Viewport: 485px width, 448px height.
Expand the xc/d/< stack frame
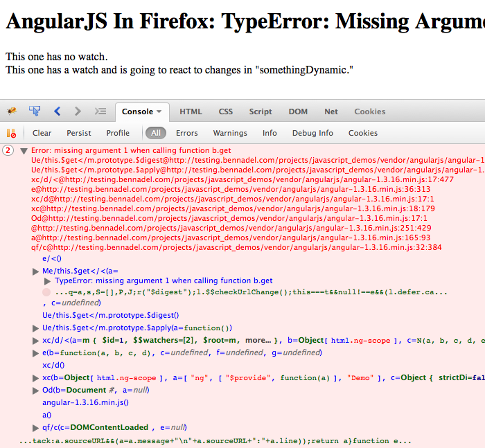pos(35,341)
